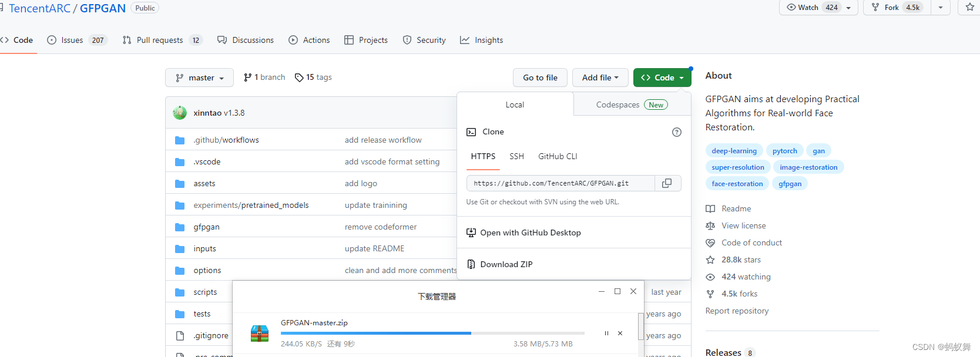Open the Issues tab
This screenshot has height=357, width=980.
point(77,40)
